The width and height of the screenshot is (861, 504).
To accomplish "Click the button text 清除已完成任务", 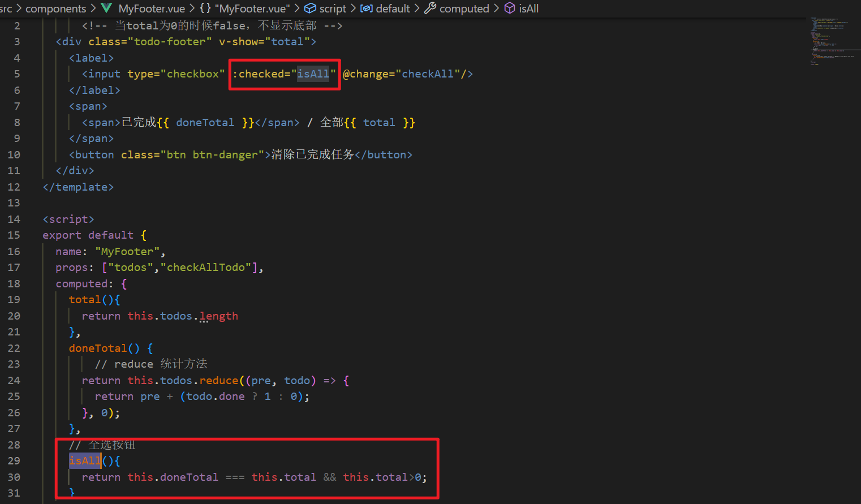I will point(313,155).
